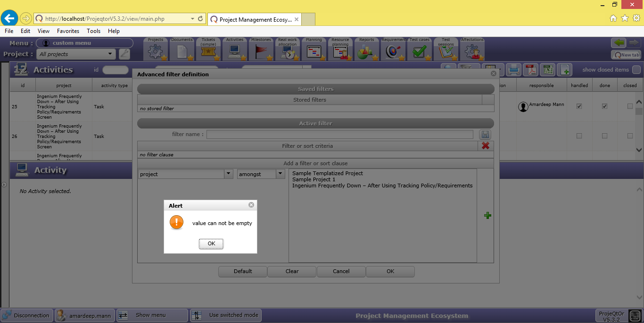Click OK in the Alert popup
This screenshot has width=644, height=323.
(211, 243)
